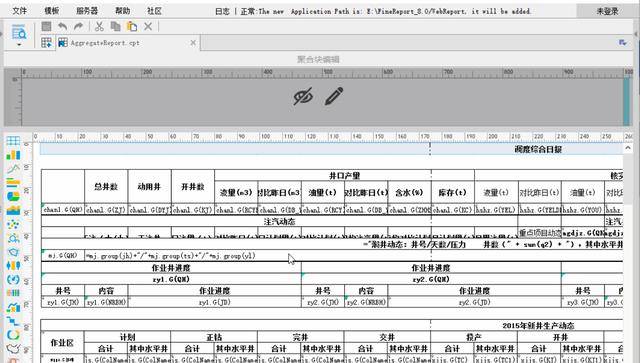Select the 含水(%) column header cell
640x363 pixels.
(409, 192)
